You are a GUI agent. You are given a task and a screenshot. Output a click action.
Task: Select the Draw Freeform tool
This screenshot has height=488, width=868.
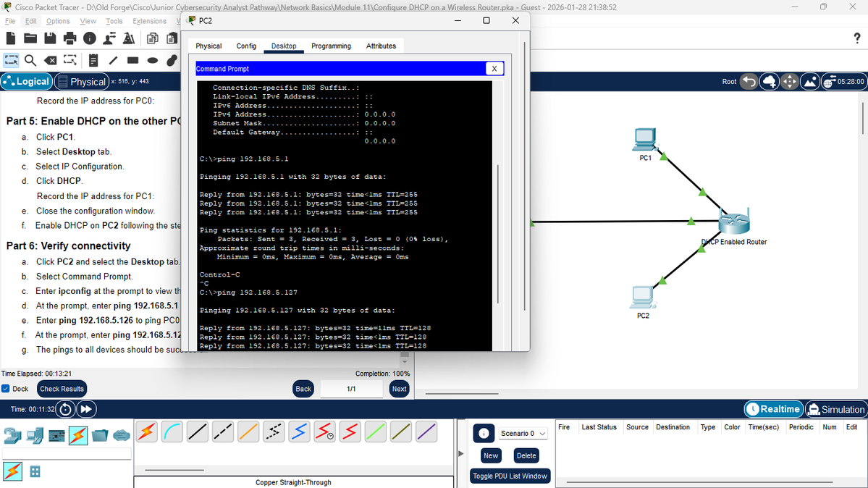tap(172, 60)
